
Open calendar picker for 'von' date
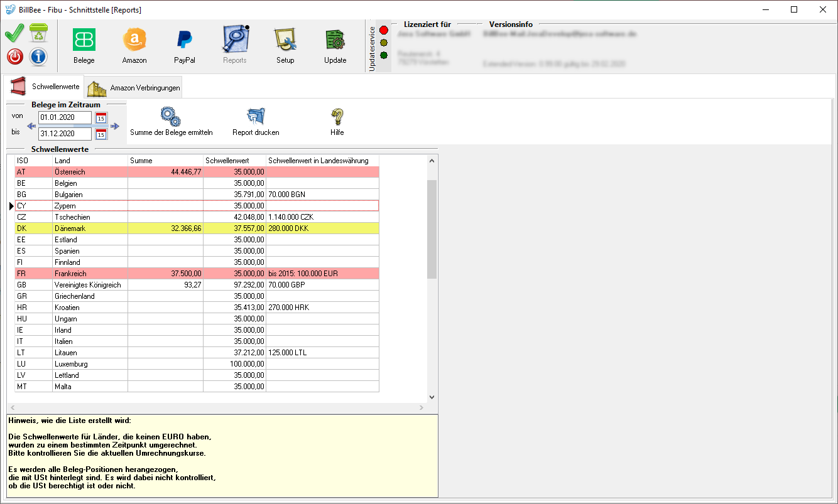coord(101,118)
